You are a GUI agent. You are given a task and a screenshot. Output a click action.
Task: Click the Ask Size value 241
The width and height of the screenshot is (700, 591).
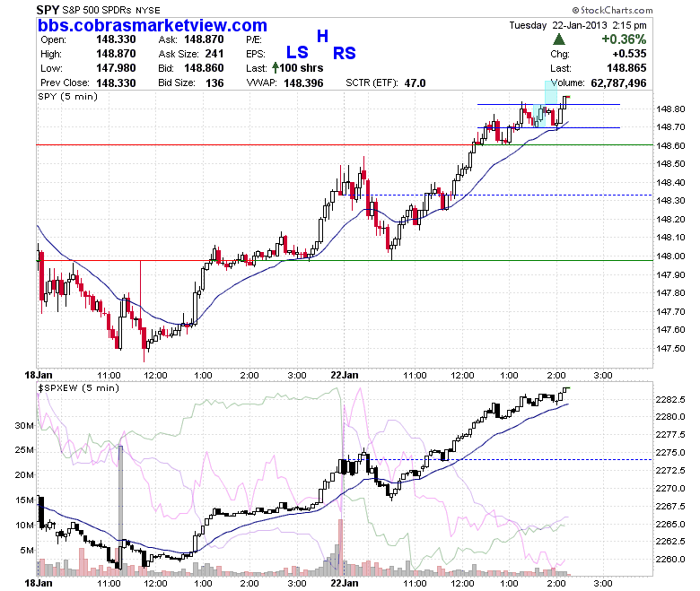pos(214,54)
